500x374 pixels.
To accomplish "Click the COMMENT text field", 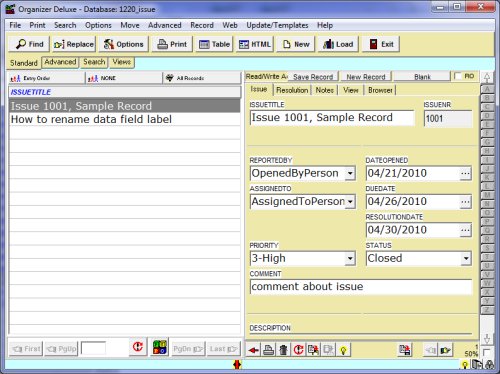I will (361, 287).
